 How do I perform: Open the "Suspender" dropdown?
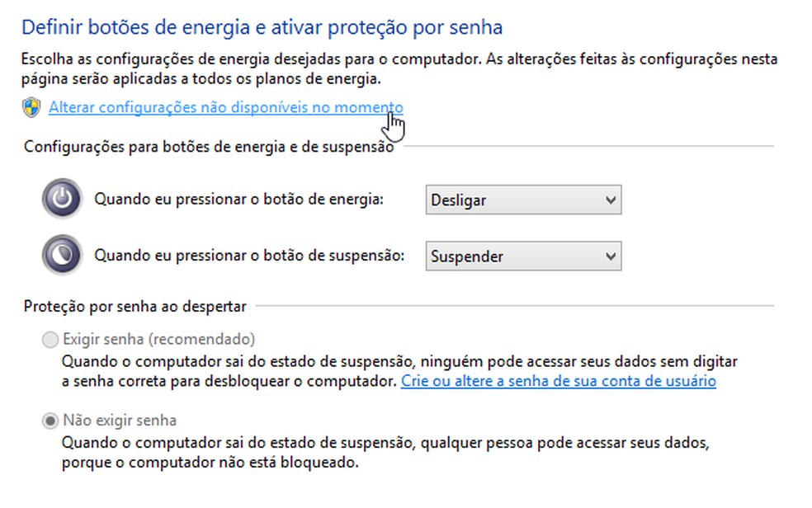click(x=523, y=256)
